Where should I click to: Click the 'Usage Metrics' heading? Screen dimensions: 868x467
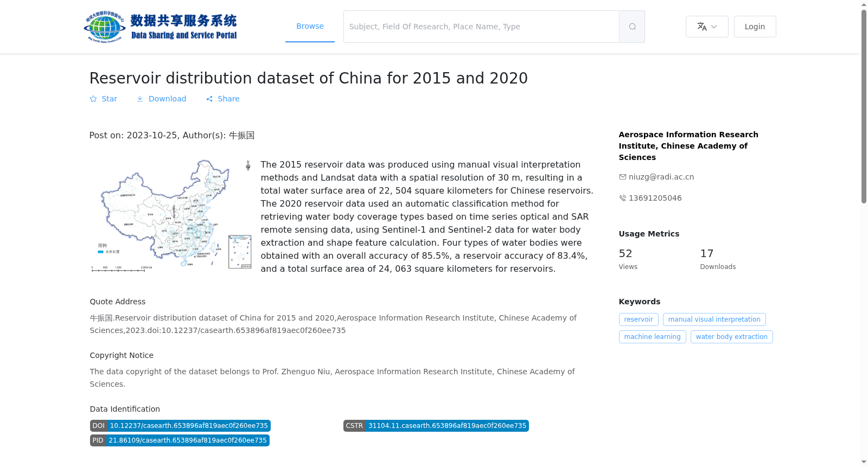coord(649,234)
